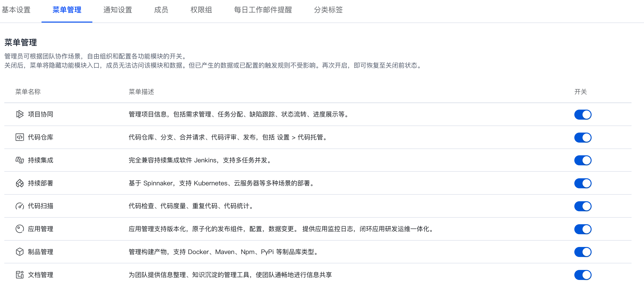This screenshot has width=644, height=282.
Task: Toggle the 持续集成 switch off
Action: [x=583, y=160]
